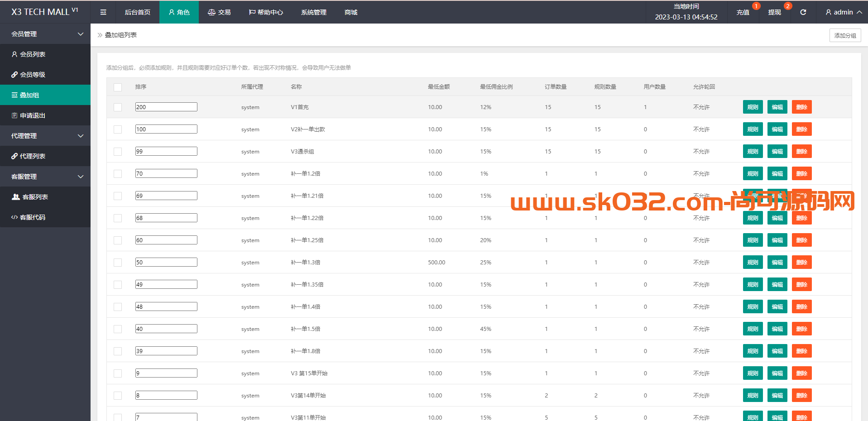This screenshot has height=421, width=868.
Task: Open 客服代码 in sidebar
Action: (x=45, y=217)
